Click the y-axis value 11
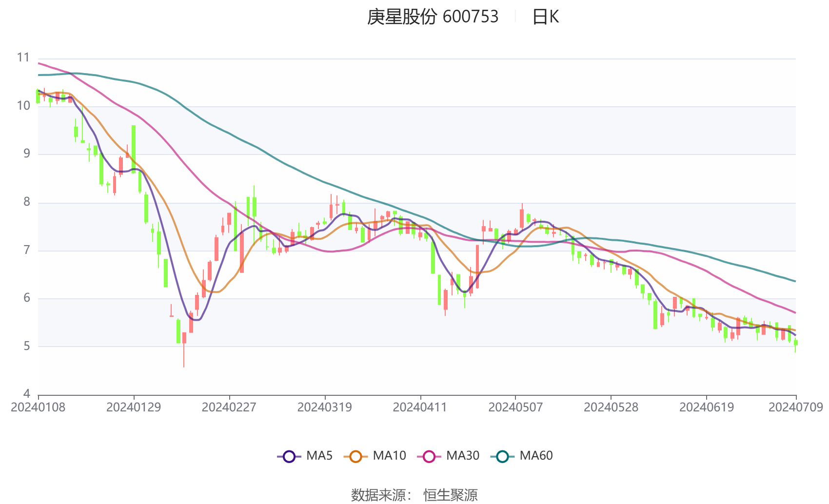This screenshot has width=829, height=504. [x=23, y=58]
